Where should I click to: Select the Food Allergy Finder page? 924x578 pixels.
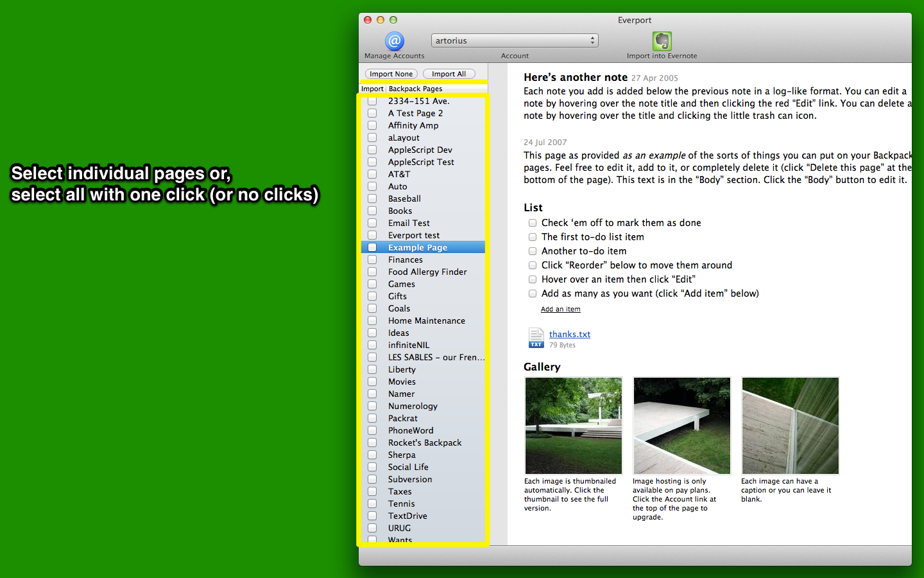click(424, 272)
